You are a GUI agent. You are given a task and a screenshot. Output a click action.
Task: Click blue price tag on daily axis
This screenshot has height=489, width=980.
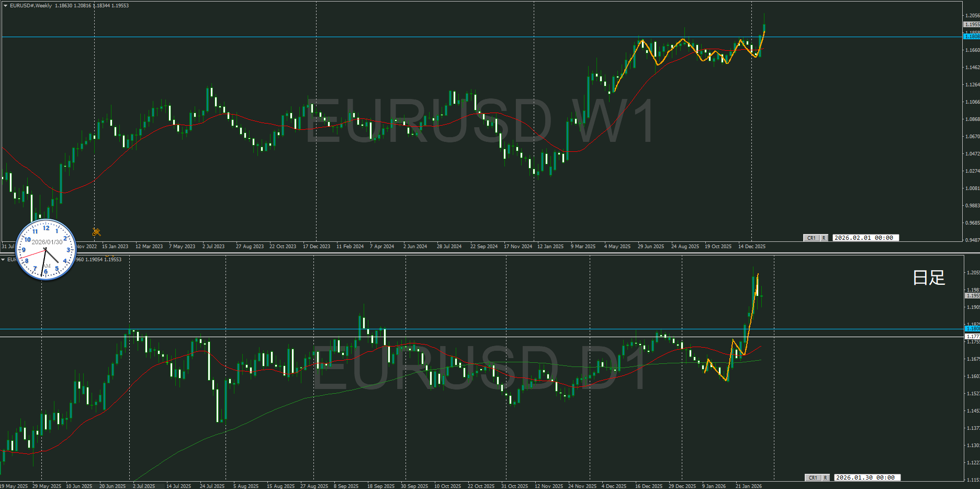tap(972, 329)
